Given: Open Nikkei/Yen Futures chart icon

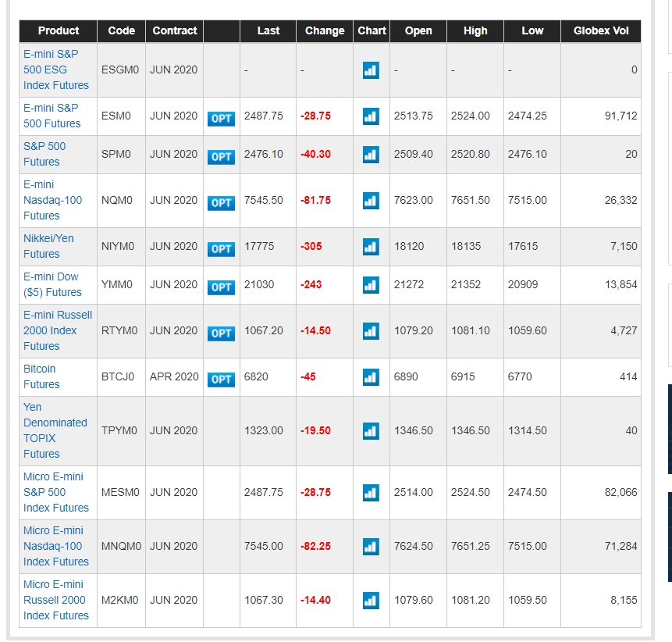Looking at the screenshot, I should 371,247.
